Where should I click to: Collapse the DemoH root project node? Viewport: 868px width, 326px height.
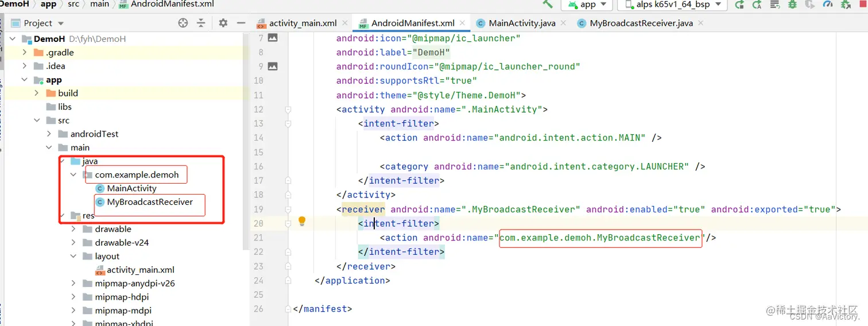click(x=13, y=39)
